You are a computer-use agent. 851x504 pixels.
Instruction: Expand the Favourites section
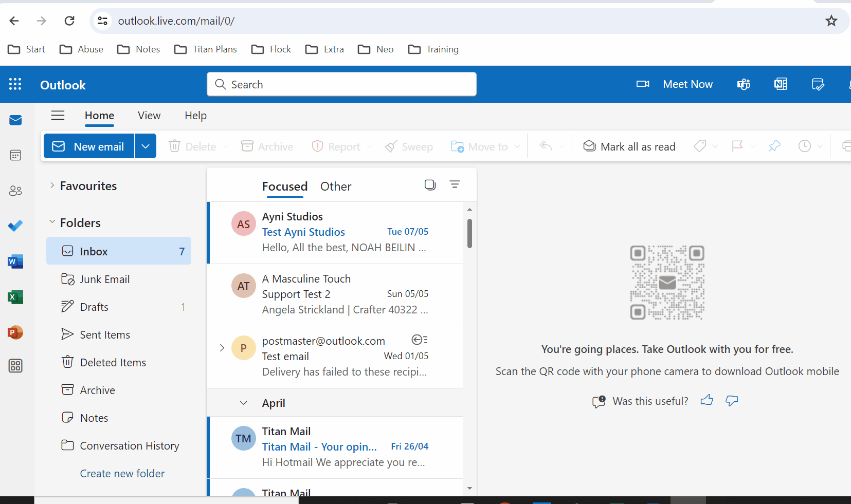coord(52,185)
